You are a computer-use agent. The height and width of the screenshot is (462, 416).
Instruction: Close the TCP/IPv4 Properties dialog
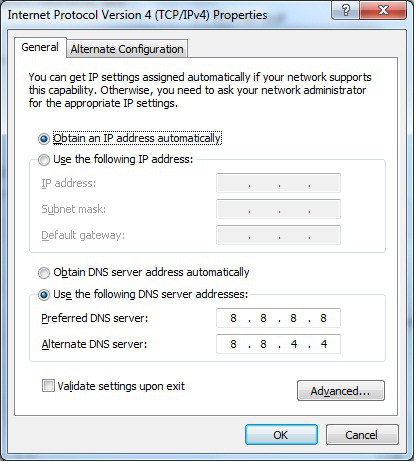point(383,10)
